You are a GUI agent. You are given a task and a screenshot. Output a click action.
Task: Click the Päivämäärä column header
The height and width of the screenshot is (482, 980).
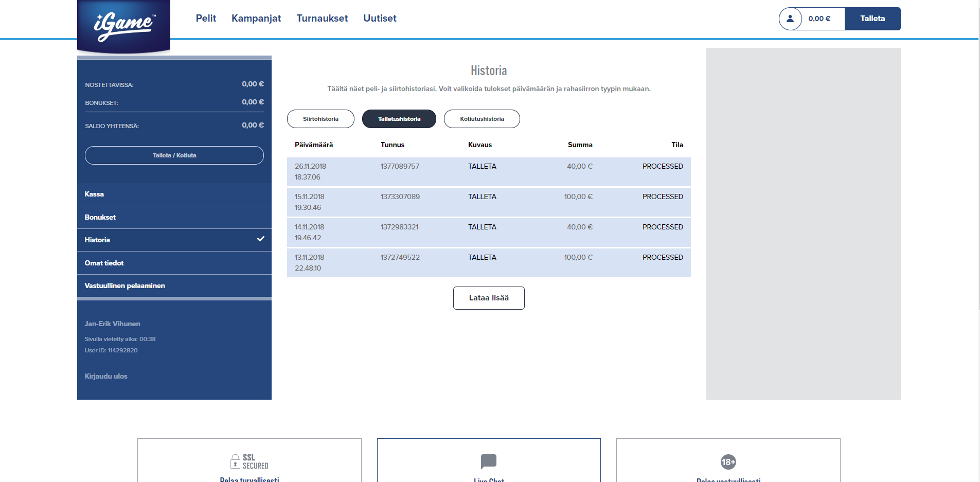click(x=314, y=145)
